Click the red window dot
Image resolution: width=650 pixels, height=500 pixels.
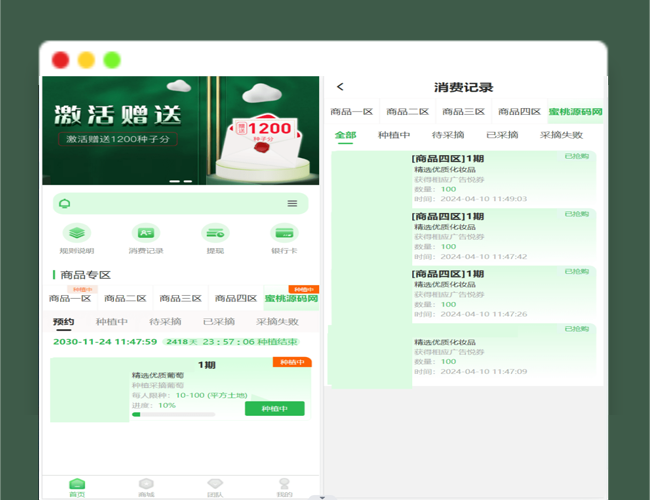coord(61,60)
